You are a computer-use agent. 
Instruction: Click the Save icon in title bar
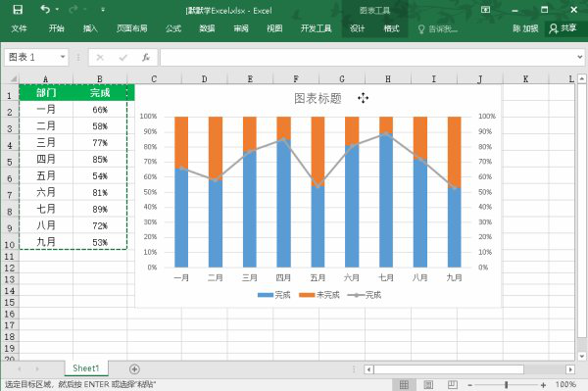point(18,10)
